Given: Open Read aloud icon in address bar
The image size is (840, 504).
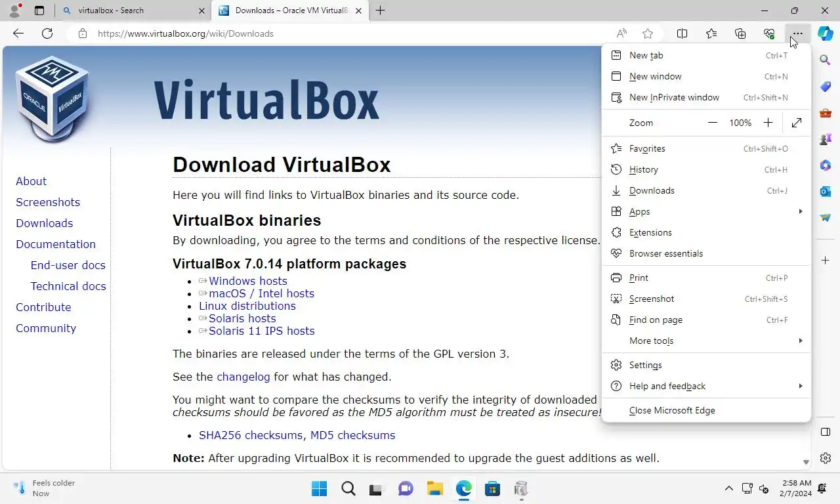Looking at the screenshot, I should [621, 33].
